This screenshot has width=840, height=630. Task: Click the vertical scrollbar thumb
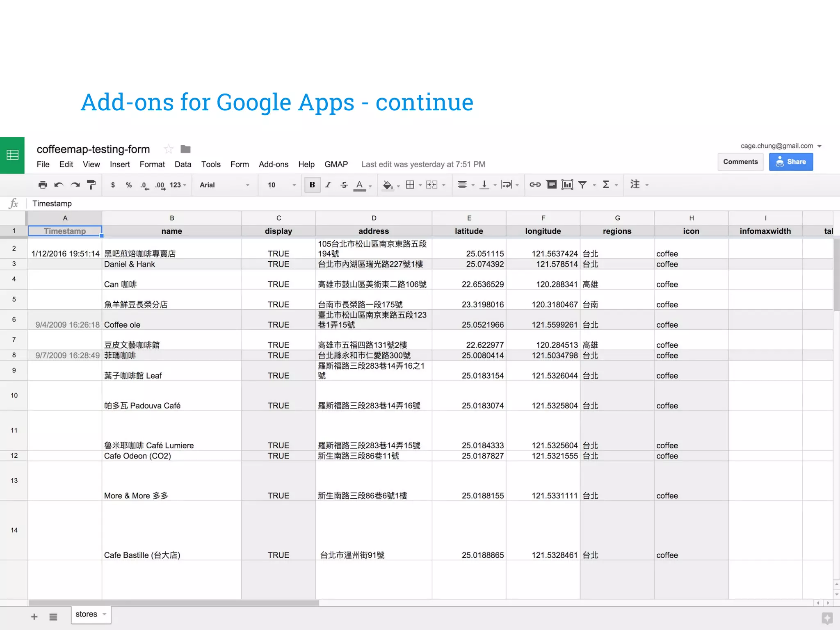tap(837, 275)
